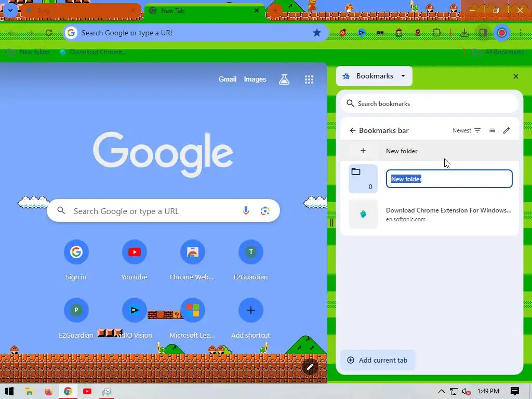Search by image with Lens icon
532x399 pixels.
click(x=265, y=211)
